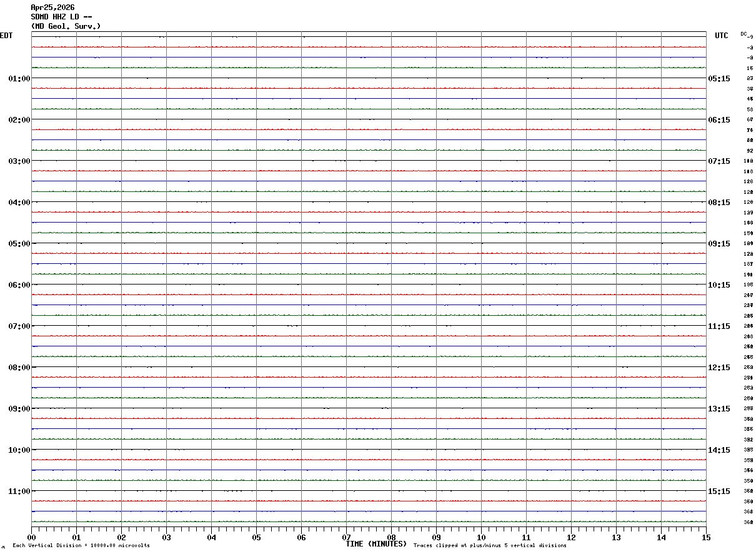Click the 14:15 UTC time label
This screenshot has height=554, width=756.
[x=719, y=450]
